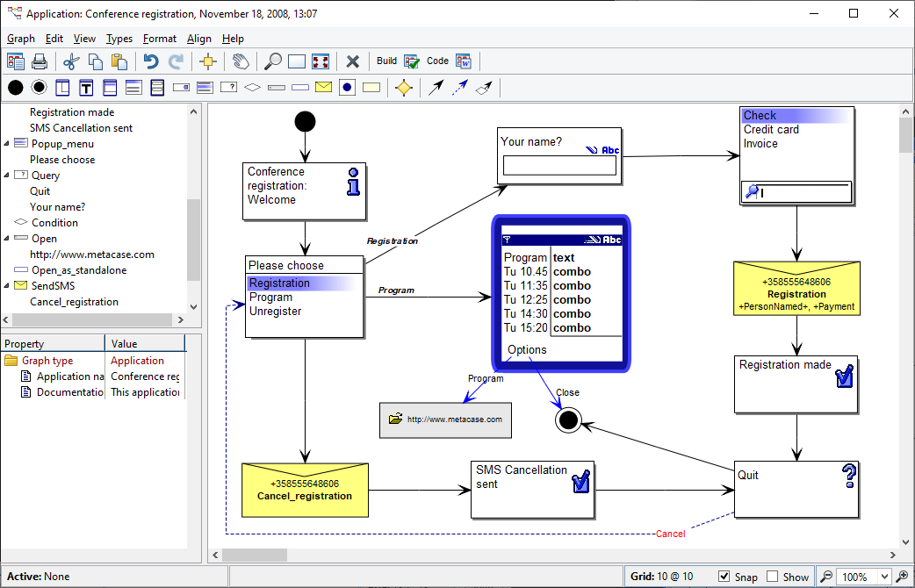Viewport: 915px width, 588px height.
Task: Open the Align menu
Action: 199,39
